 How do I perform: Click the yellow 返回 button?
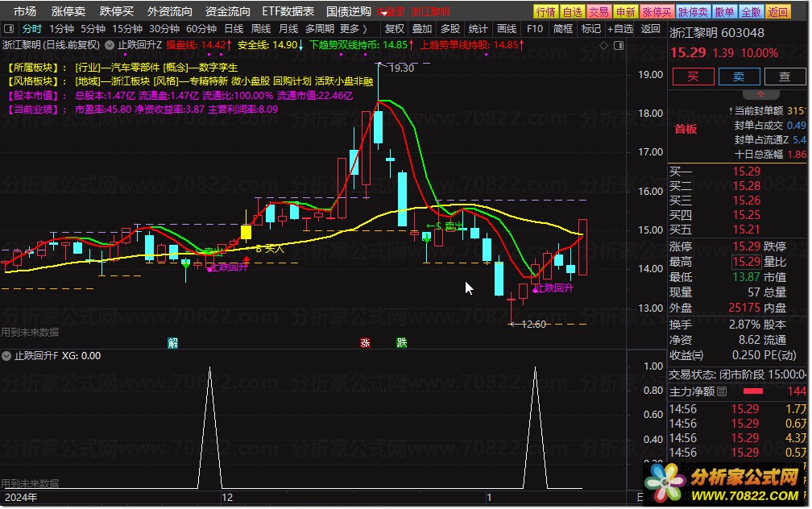pyautogui.click(x=777, y=12)
